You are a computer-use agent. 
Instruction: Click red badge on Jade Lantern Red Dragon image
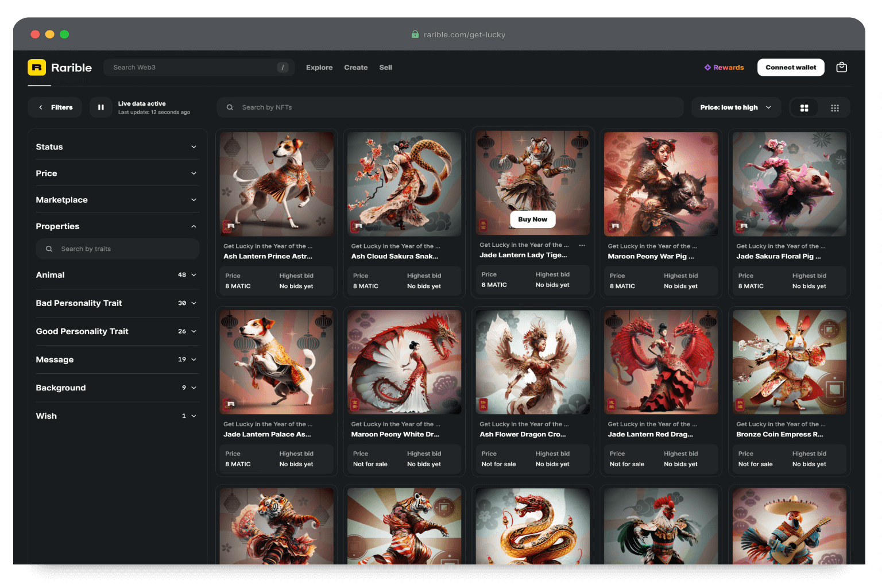pos(612,405)
